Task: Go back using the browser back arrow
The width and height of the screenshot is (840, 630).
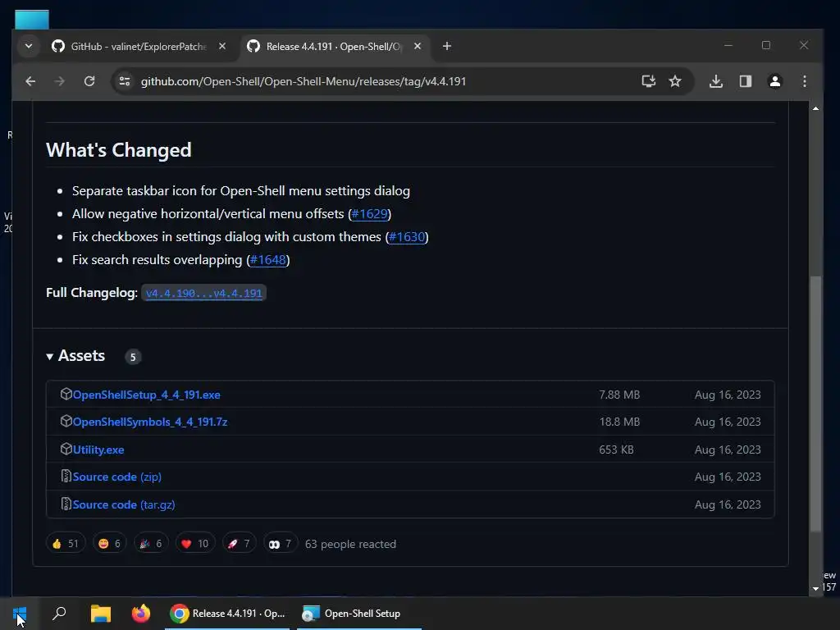Action: coord(30,81)
